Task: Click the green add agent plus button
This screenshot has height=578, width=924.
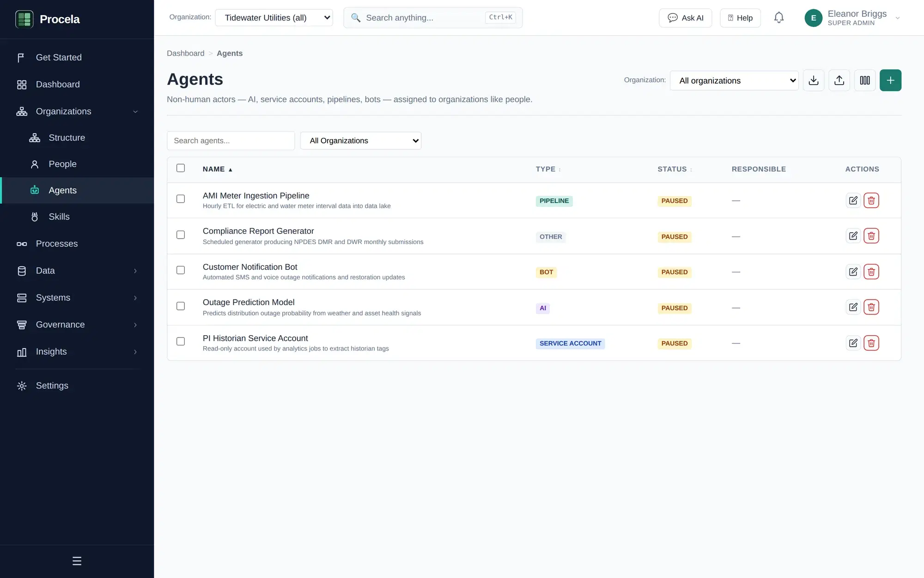Action: point(890,80)
